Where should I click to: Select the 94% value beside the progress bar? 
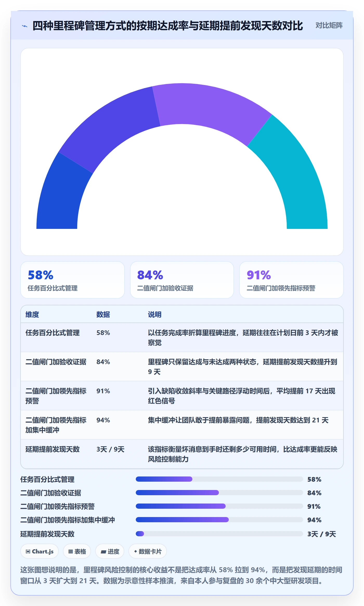314,520
